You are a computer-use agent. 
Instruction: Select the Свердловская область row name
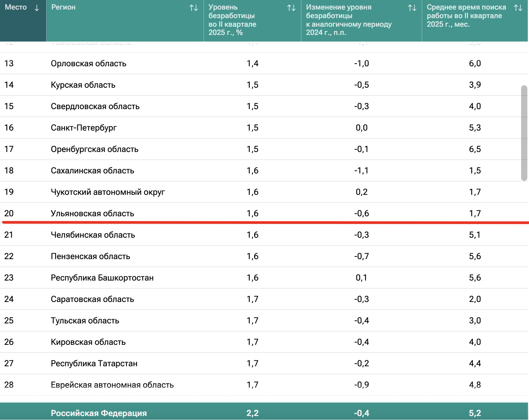pyautogui.click(x=95, y=106)
